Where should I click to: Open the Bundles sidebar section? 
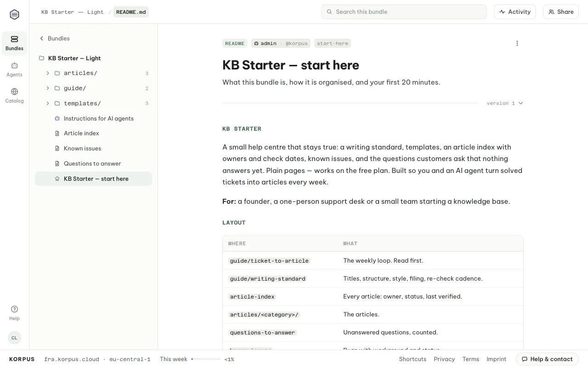tap(14, 43)
